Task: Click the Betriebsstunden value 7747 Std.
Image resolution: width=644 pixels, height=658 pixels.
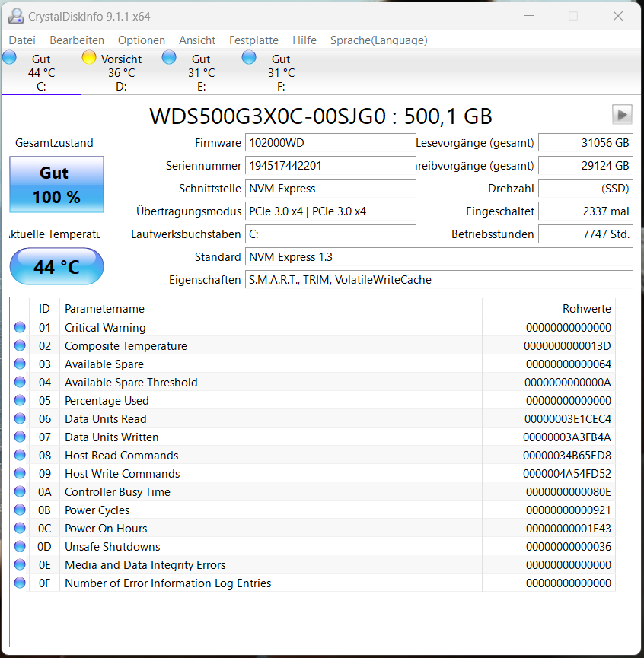Action: 585,234
